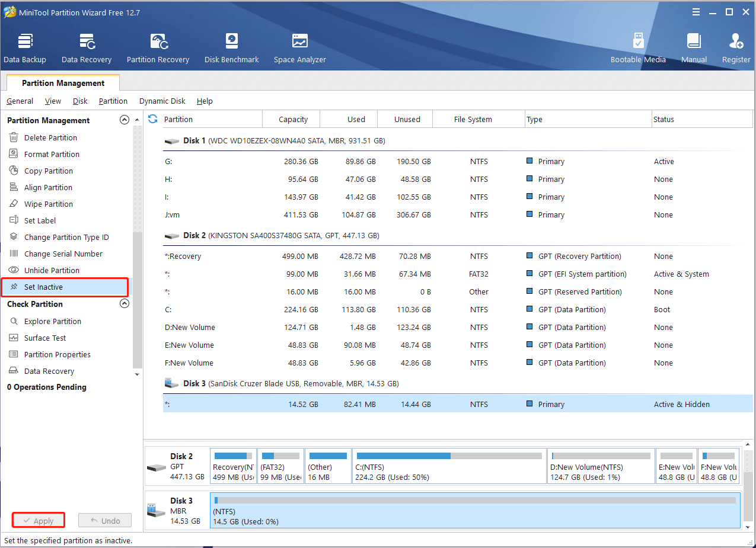Image resolution: width=756 pixels, height=548 pixels.
Task: Select the H: partition row
Action: point(458,179)
